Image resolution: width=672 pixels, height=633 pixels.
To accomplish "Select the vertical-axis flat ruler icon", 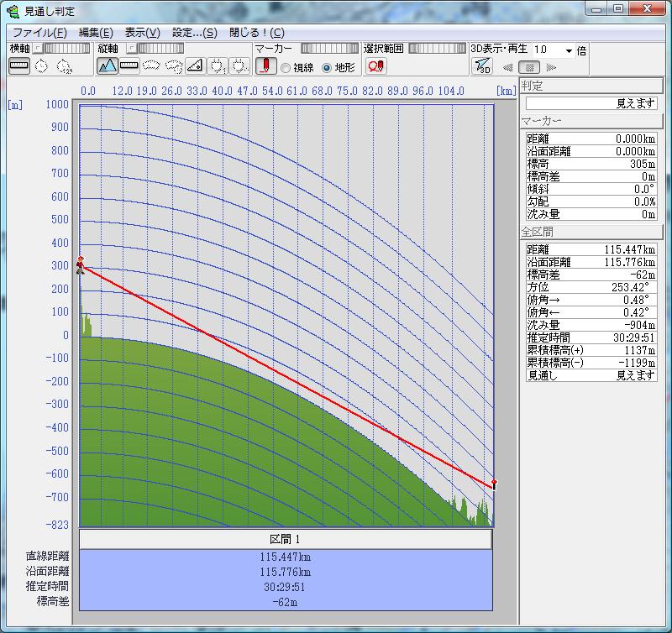I will pos(129,66).
